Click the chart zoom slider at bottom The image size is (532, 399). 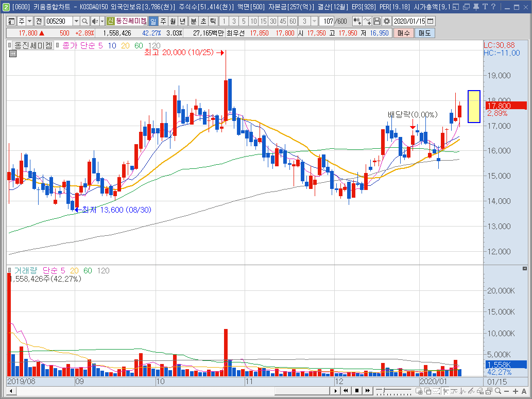coord(393,391)
